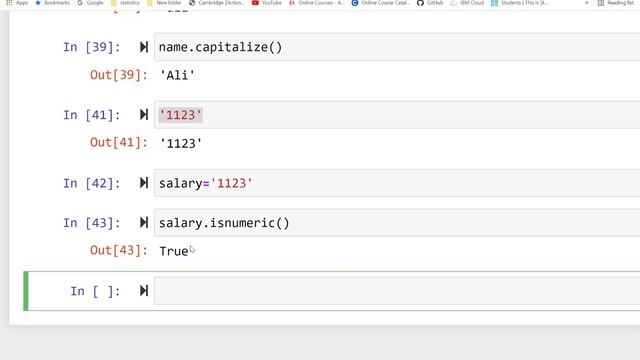The width and height of the screenshot is (640, 360).
Task: Run the empty active cell with its run icon
Action: (144, 291)
